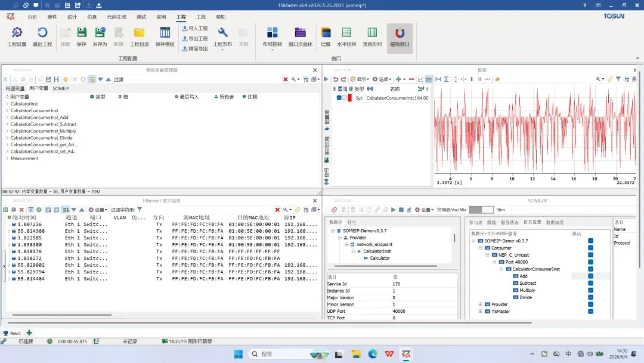Click filter funnel next to 过滤字符串

coord(140,210)
